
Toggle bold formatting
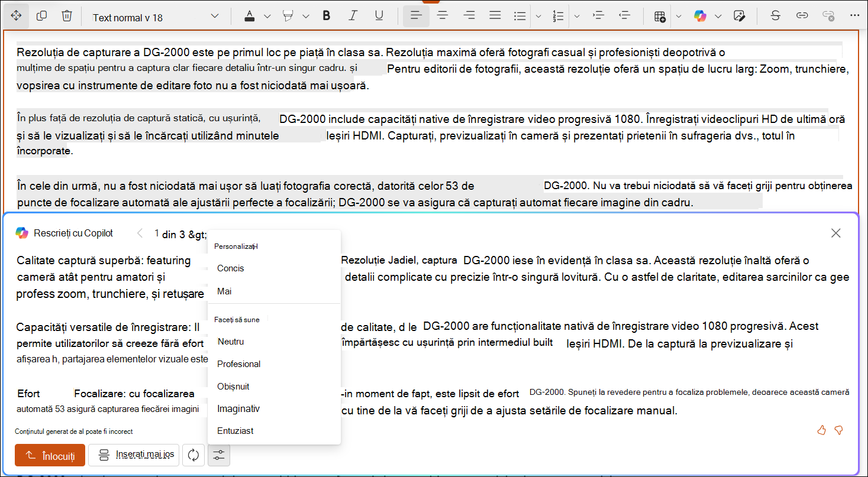pos(326,16)
